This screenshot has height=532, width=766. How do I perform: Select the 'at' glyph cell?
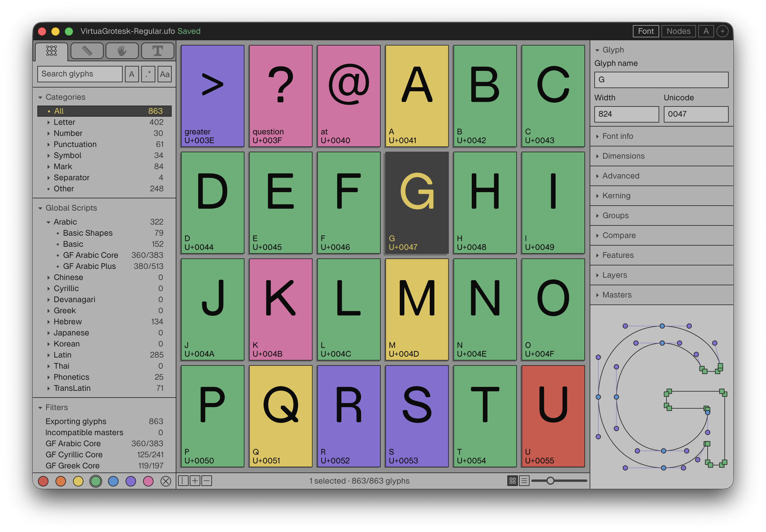(349, 96)
